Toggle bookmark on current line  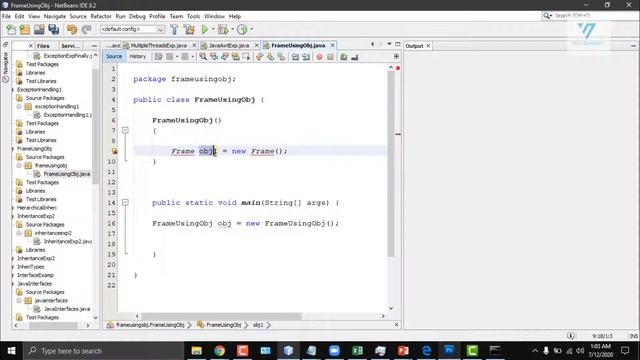tap(281, 57)
